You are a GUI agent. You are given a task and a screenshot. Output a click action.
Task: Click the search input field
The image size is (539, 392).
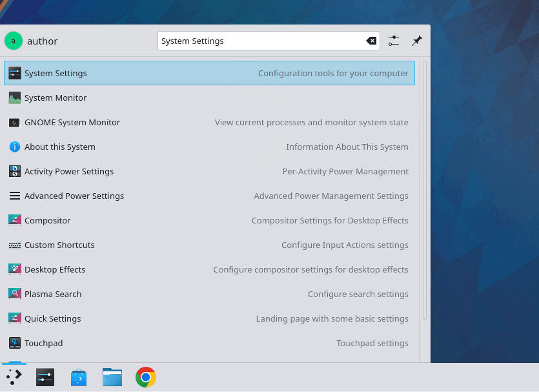point(269,41)
